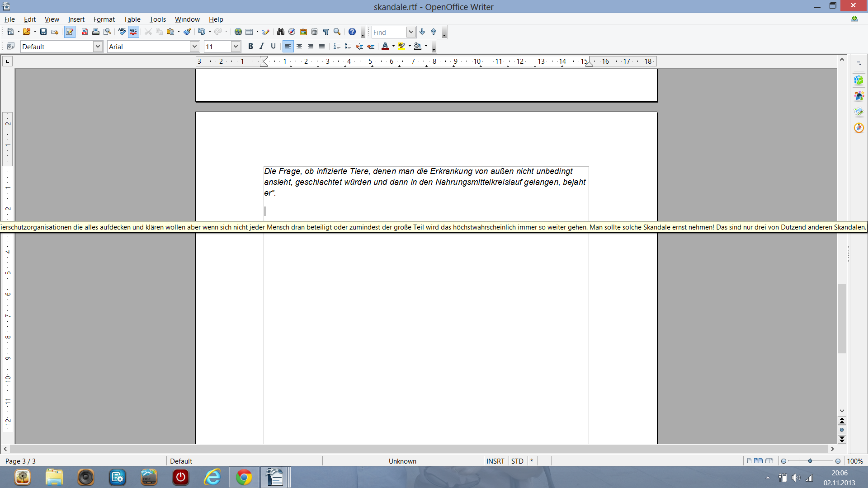Export document directly as PDF
Image resolution: width=868 pixels, height=488 pixels.
(85, 32)
